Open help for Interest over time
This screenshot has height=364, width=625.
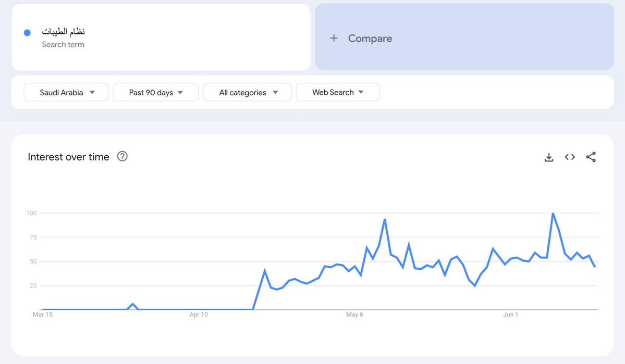122,157
